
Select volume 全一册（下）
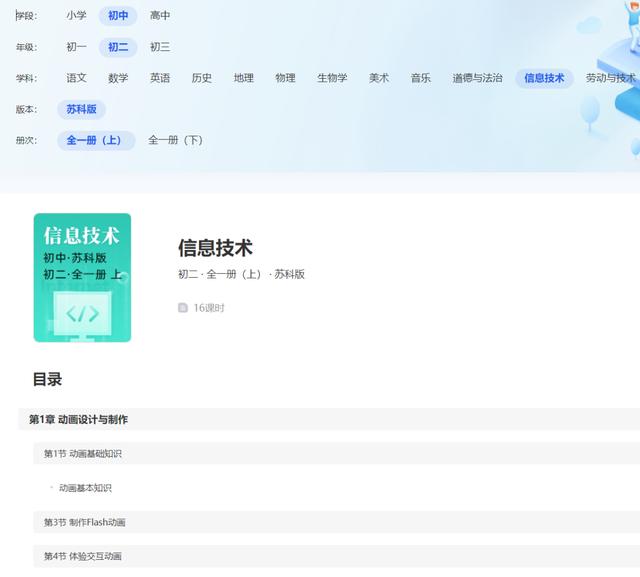pyautogui.click(x=175, y=140)
